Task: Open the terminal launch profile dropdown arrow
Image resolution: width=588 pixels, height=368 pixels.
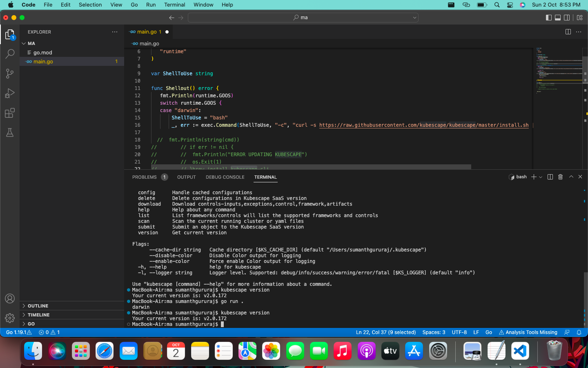Action: click(x=541, y=177)
